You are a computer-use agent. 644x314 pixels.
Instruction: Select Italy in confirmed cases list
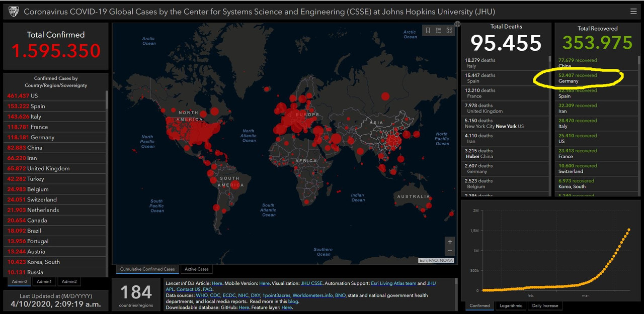(x=55, y=117)
